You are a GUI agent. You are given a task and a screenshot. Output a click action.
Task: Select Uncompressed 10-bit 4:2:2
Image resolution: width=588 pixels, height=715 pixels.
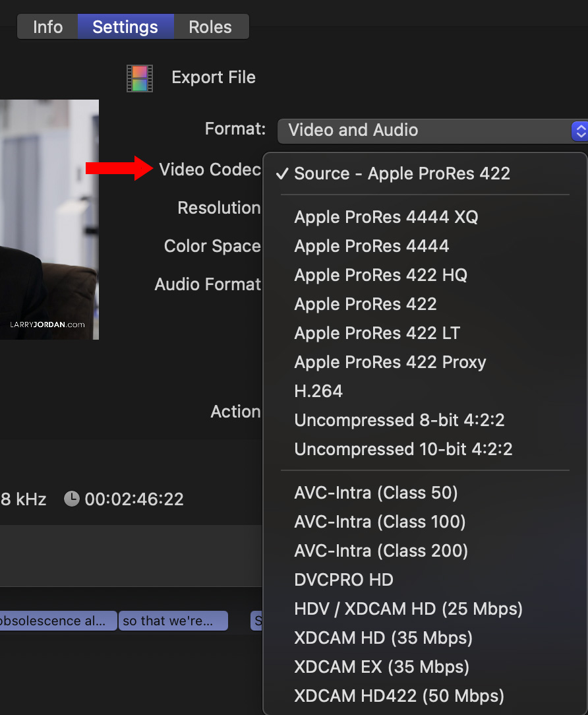403,449
